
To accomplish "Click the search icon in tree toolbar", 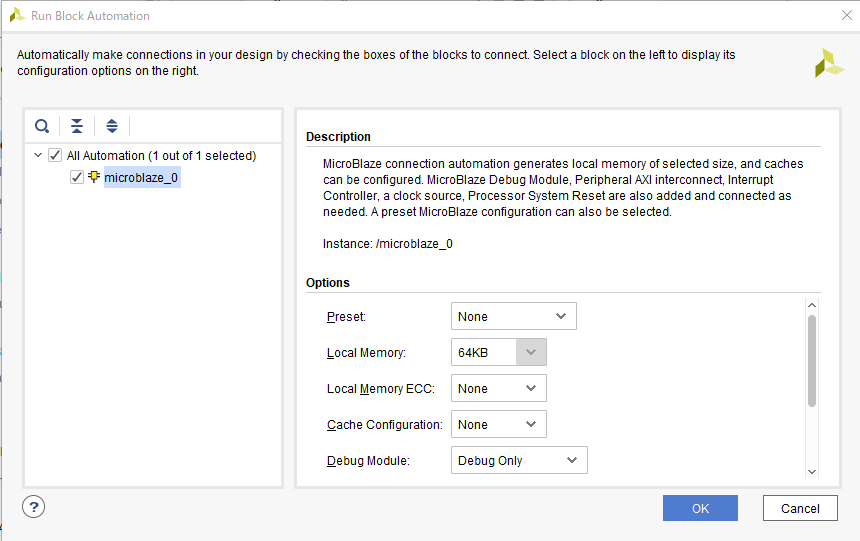I will tap(42, 126).
